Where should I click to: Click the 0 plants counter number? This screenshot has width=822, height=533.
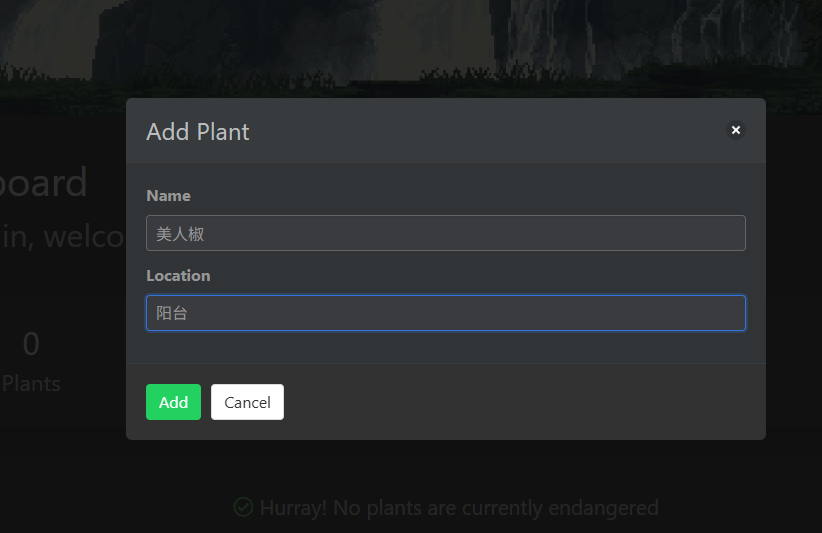31,344
